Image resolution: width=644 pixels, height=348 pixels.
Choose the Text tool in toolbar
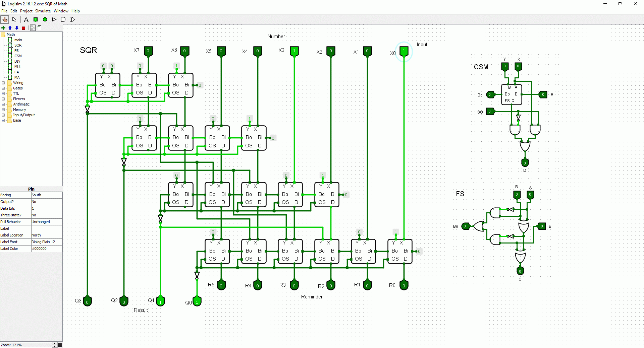(x=26, y=19)
